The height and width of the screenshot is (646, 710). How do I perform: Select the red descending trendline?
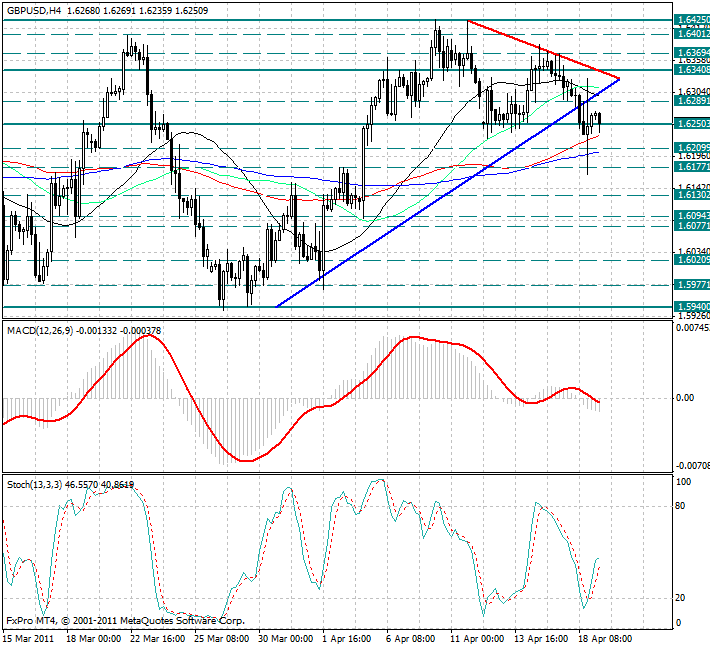(543, 50)
